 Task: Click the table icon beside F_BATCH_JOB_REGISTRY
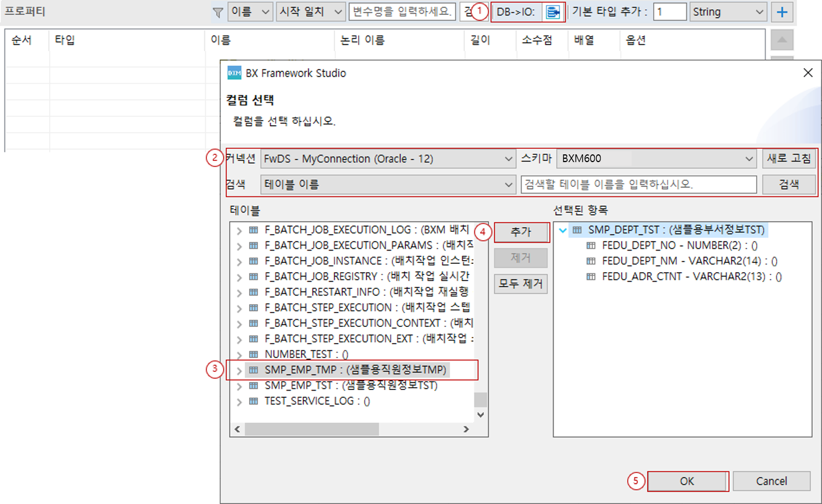[253, 276]
